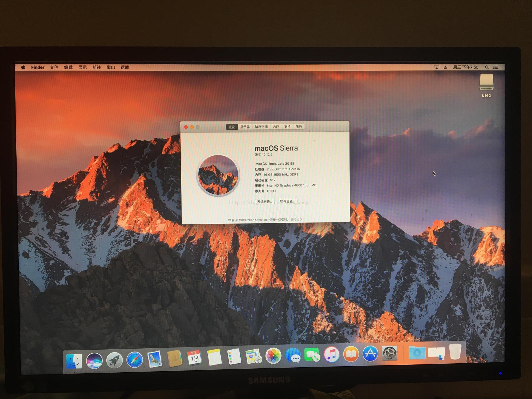
Task: Switch to the 显示器 tab
Action: coord(245,127)
